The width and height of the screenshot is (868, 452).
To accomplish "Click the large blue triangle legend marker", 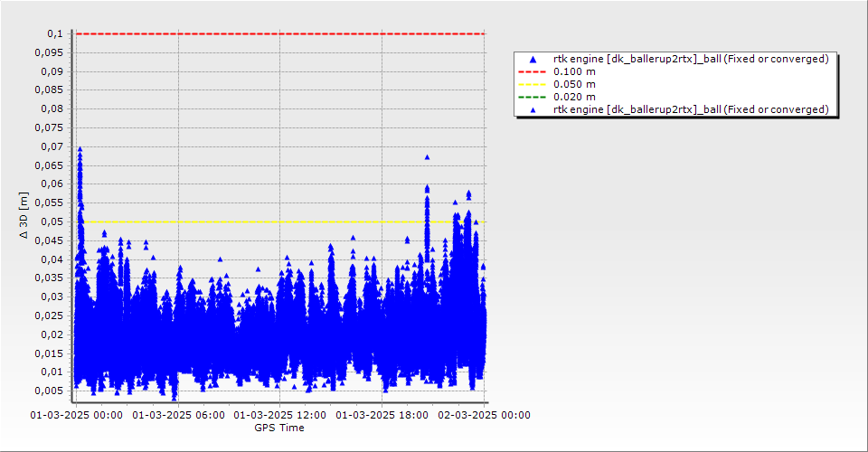I will click(533, 59).
